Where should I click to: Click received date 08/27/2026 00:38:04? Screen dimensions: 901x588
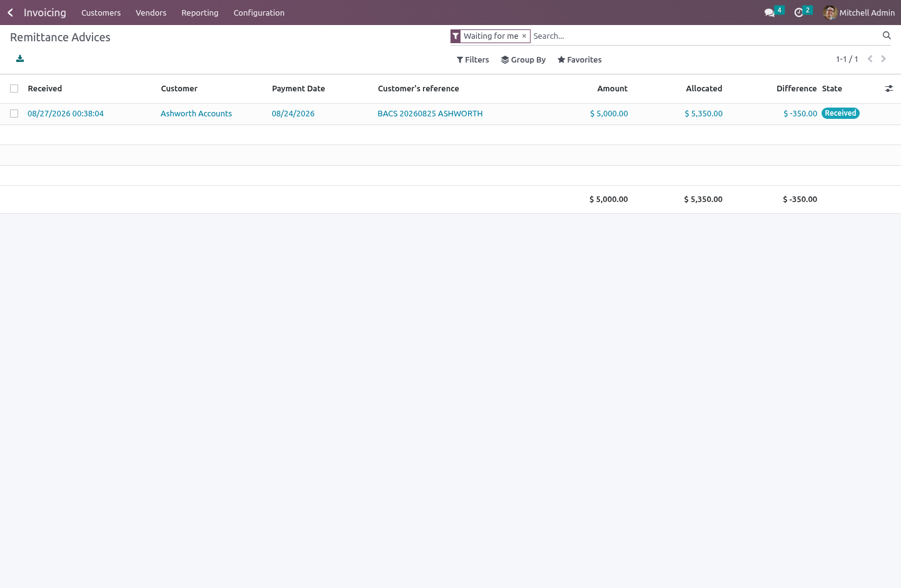[66, 114]
